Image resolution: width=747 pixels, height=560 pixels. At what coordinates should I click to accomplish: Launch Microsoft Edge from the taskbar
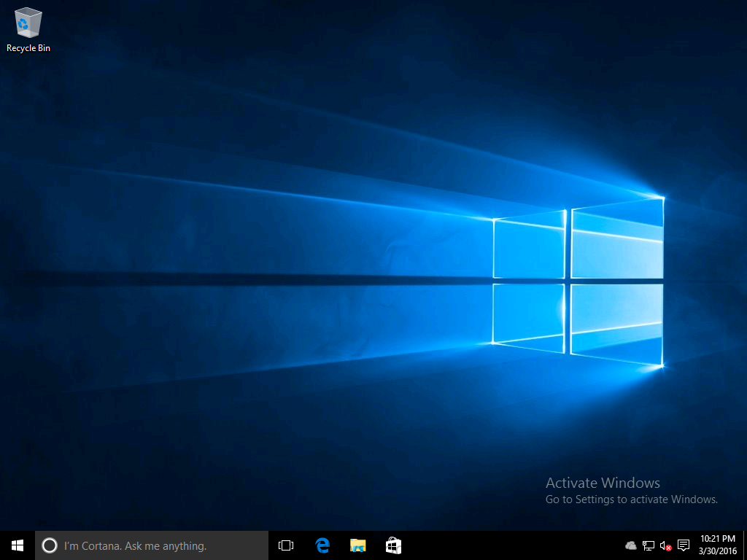[x=322, y=545]
